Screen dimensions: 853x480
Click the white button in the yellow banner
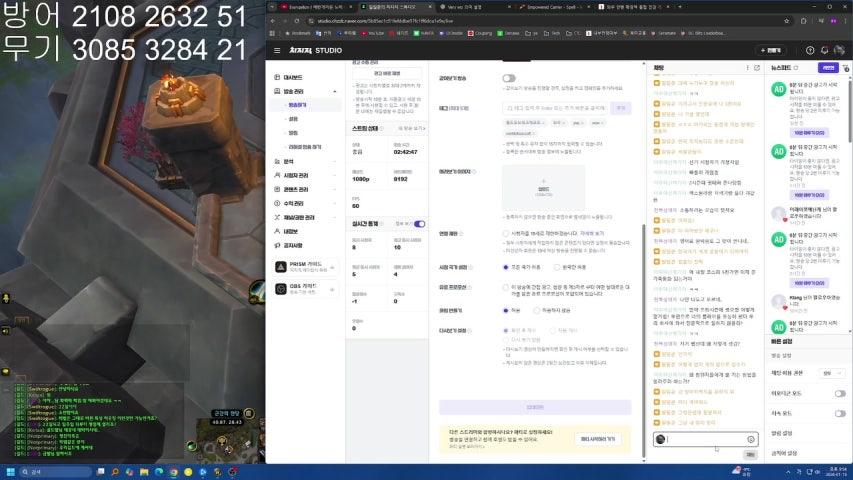point(599,439)
